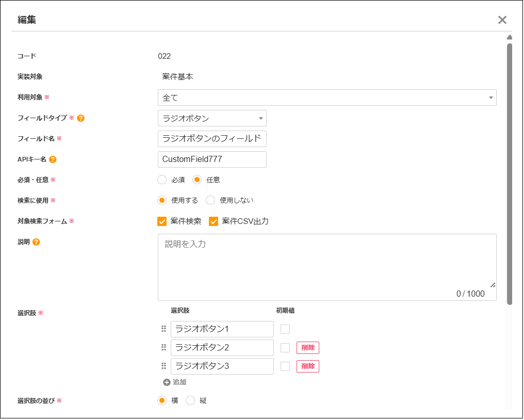Click help icon beside APIキー名

53,159
